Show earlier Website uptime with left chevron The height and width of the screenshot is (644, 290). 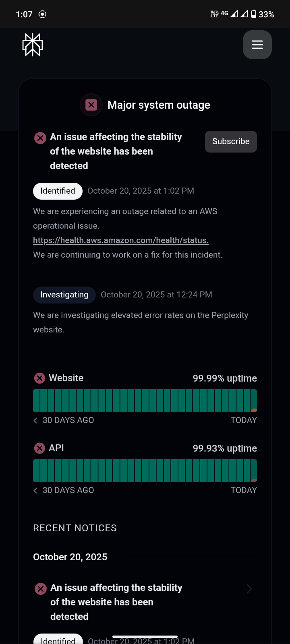coord(35,421)
